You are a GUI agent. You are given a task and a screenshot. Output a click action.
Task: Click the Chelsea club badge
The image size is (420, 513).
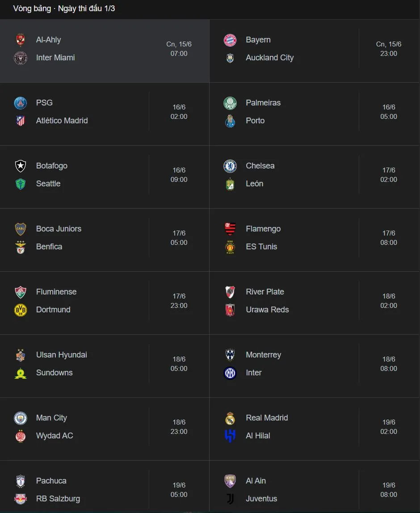230,166
